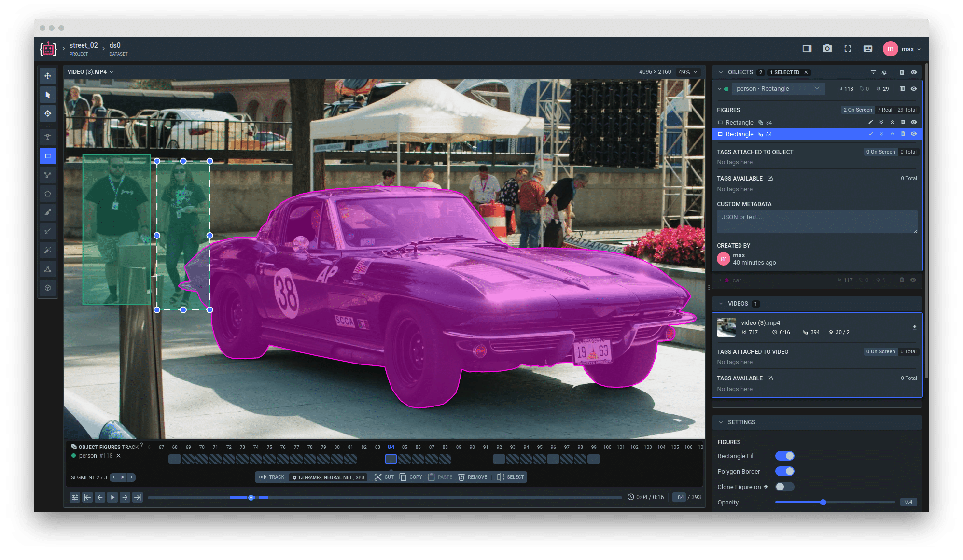This screenshot has width=963, height=560.
Task: Enter fullscreen mode via header icon
Action: [848, 49]
